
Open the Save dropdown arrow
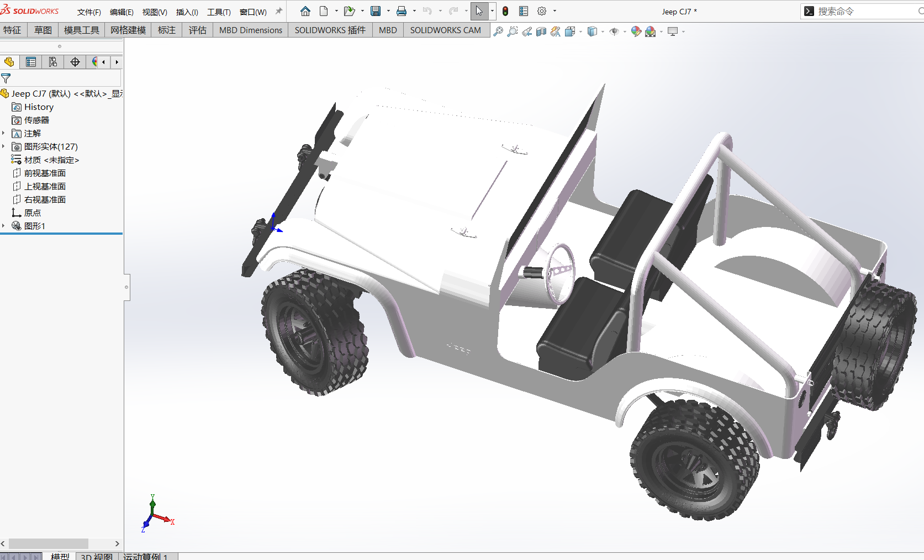[x=388, y=11]
